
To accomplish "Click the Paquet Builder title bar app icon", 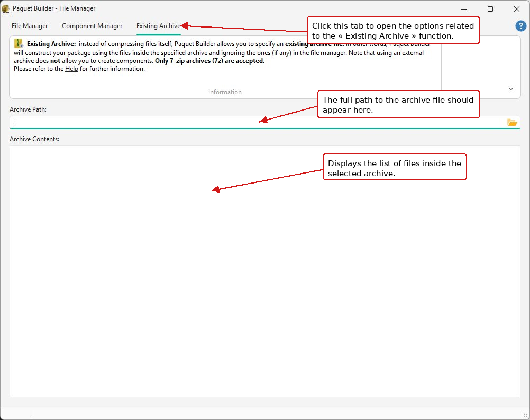I will tap(6, 9).
